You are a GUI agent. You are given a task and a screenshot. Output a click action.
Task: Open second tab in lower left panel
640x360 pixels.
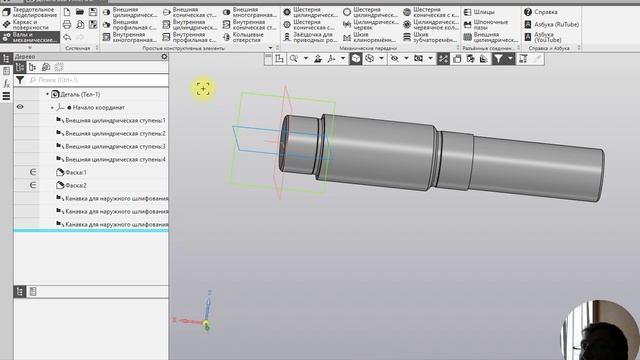[x=33, y=291]
